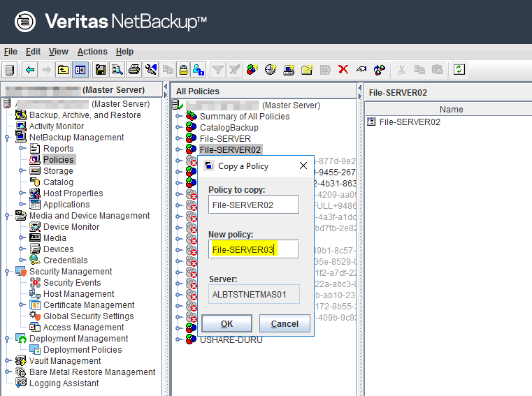Open the Actions menu
Viewport: 532px width, 396px height.
pyautogui.click(x=92, y=52)
